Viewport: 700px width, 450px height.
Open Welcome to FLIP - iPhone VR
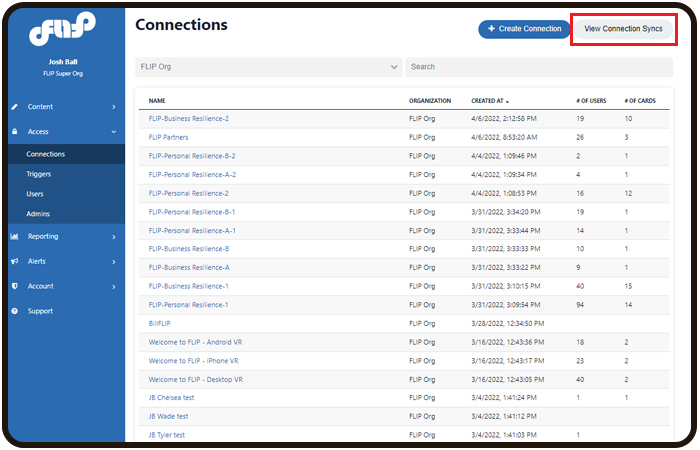[x=193, y=361]
